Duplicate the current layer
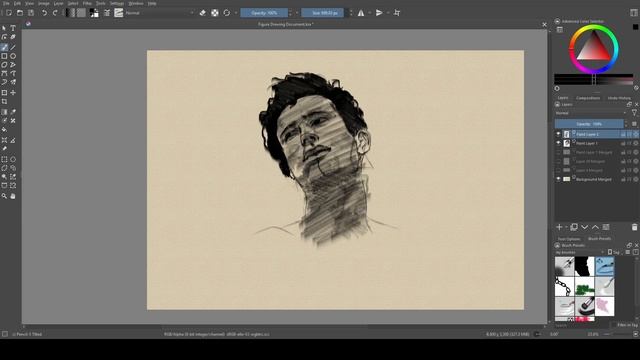This screenshot has height=360, width=640. pos(574,227)
